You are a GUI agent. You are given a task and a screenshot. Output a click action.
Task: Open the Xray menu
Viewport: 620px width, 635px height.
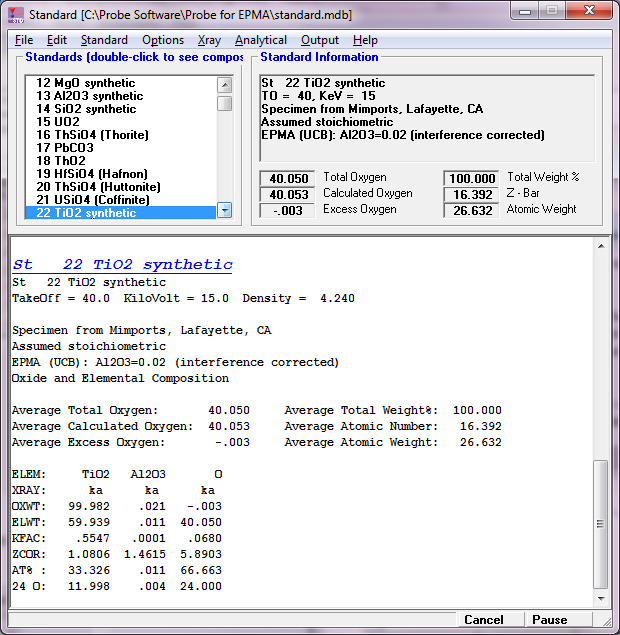(x=209, y=40)
